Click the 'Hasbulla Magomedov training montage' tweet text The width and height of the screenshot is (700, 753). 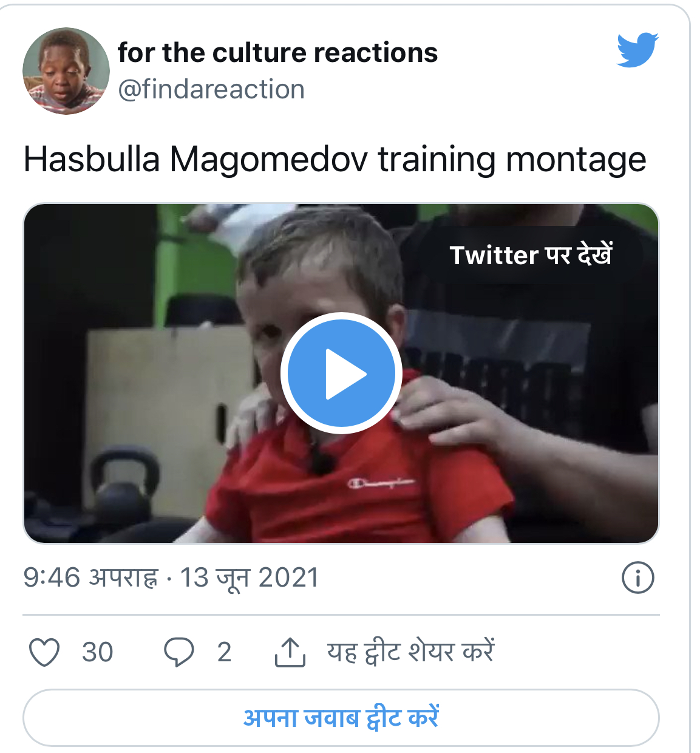(335, 160)
